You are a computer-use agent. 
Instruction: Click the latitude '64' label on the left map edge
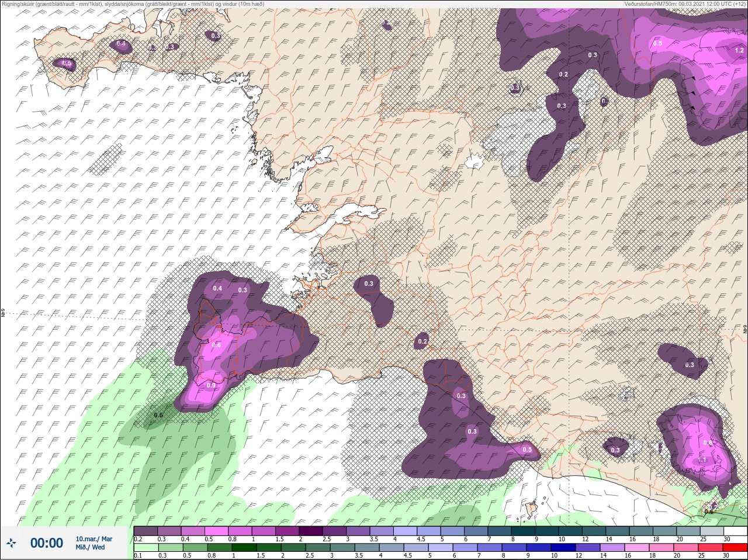(x=2, y=313)
